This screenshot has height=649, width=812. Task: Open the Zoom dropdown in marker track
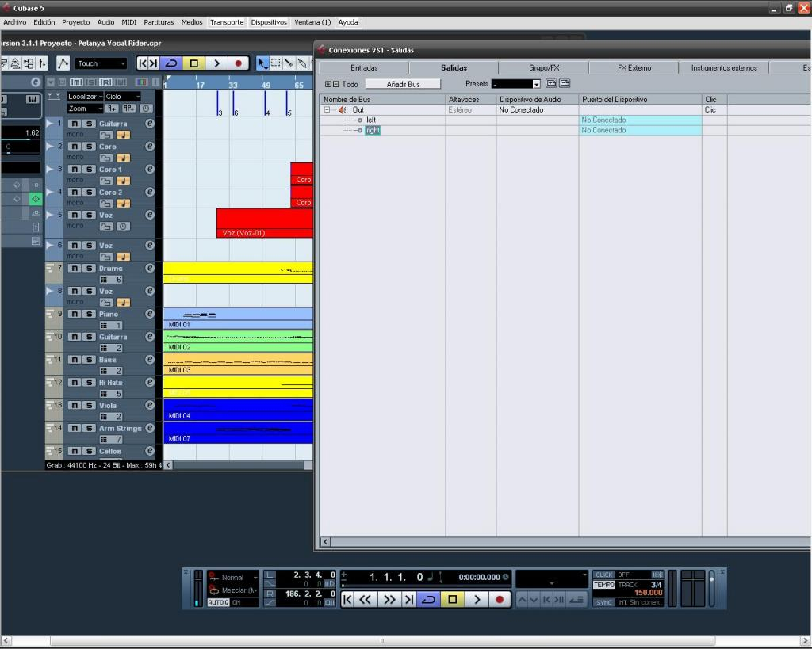pyautogui.click(x=85, y=109)
